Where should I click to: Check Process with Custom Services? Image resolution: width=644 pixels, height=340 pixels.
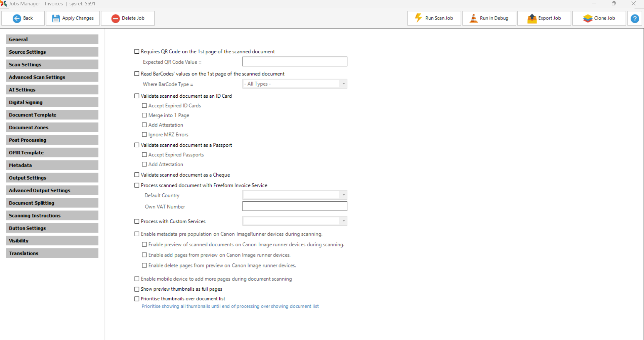coord(137,222)
